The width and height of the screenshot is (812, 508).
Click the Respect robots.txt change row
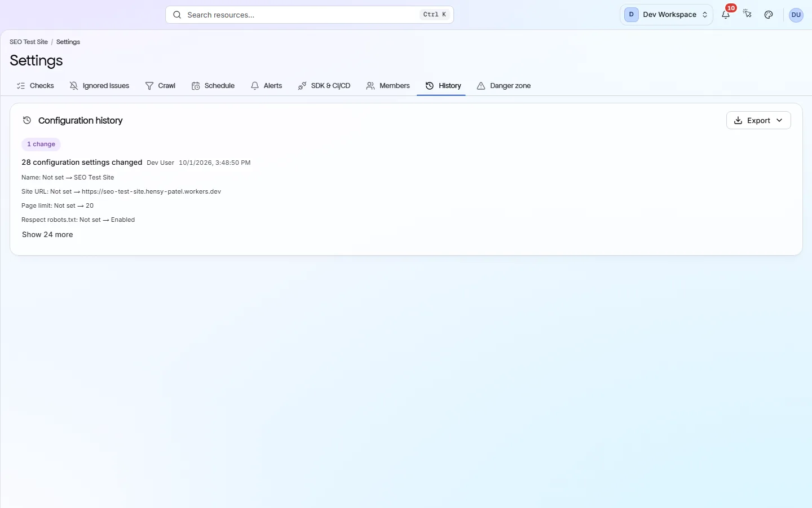pyautogui.click(x=78, y=220)
